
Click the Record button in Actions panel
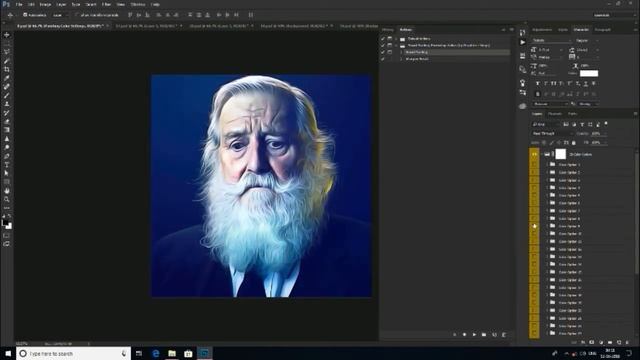point(464,335)
